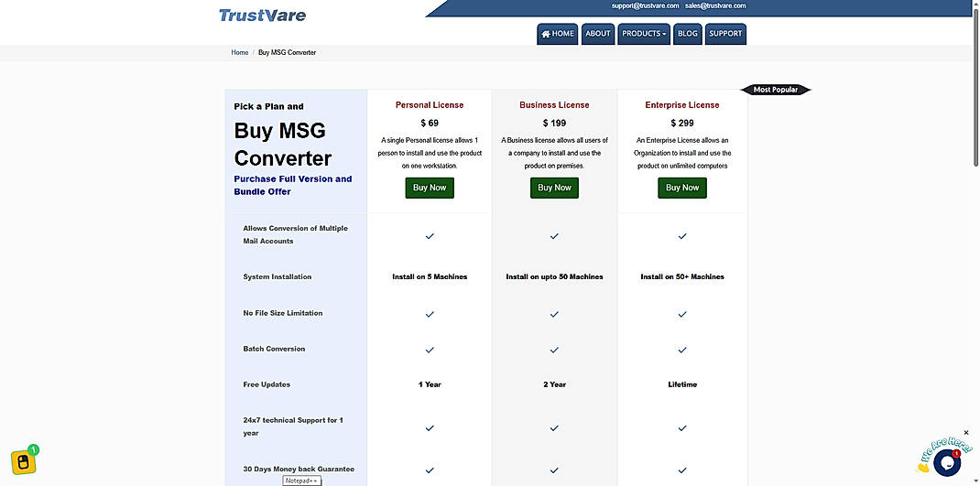
Task: Click the Most Popular ribbon badge
Action: (x=776, y=90)
